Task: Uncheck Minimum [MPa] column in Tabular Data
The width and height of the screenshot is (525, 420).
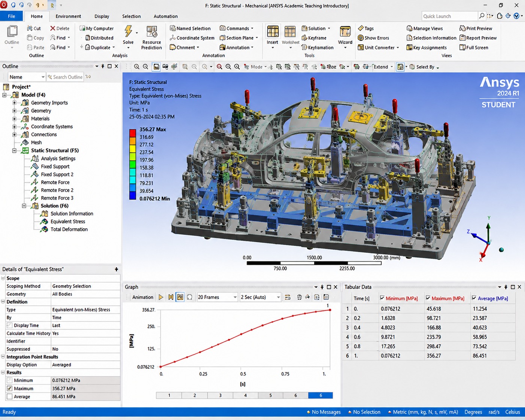Action: (x=382, y=298)
